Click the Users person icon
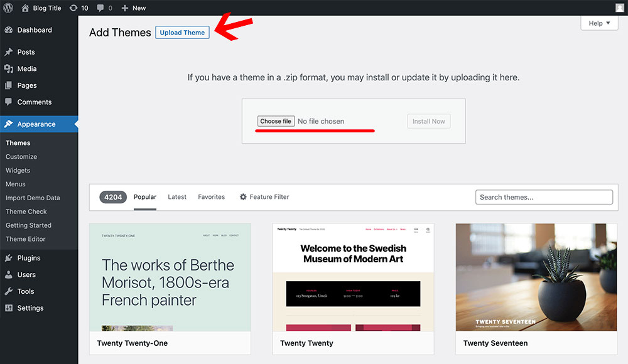The height and width of the screenshot is (364, 628). point(8,275)
